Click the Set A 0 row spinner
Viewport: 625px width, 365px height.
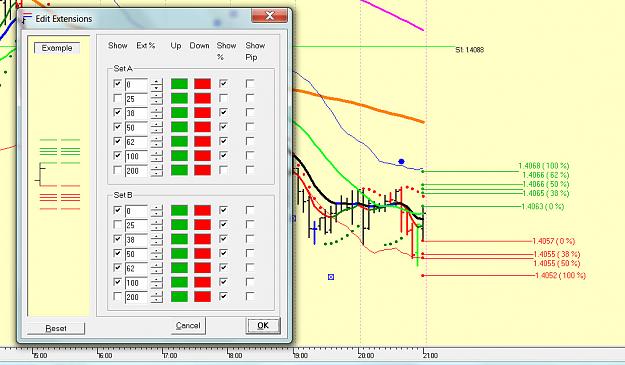[x=157, y=84]
